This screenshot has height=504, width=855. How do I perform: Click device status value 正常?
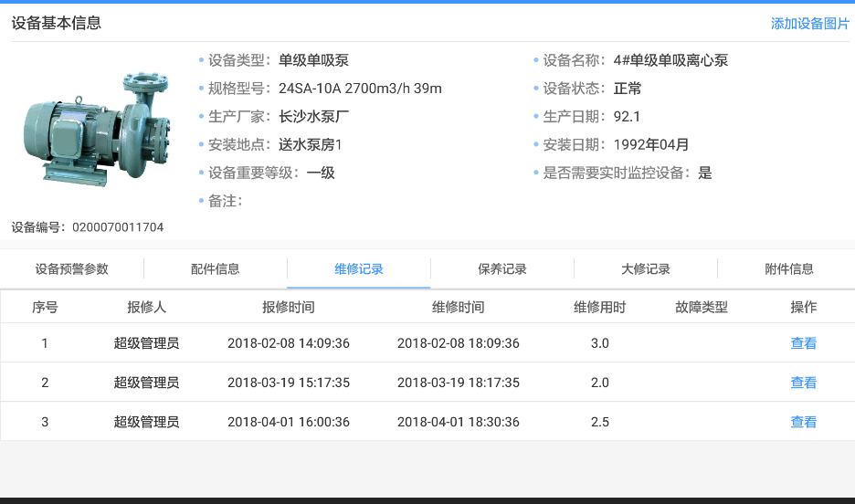coord(627,89)
